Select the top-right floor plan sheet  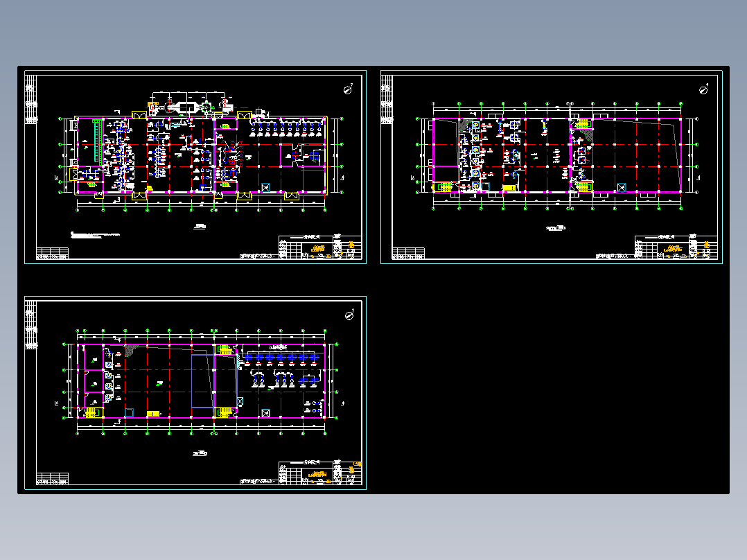click(551, 167)
